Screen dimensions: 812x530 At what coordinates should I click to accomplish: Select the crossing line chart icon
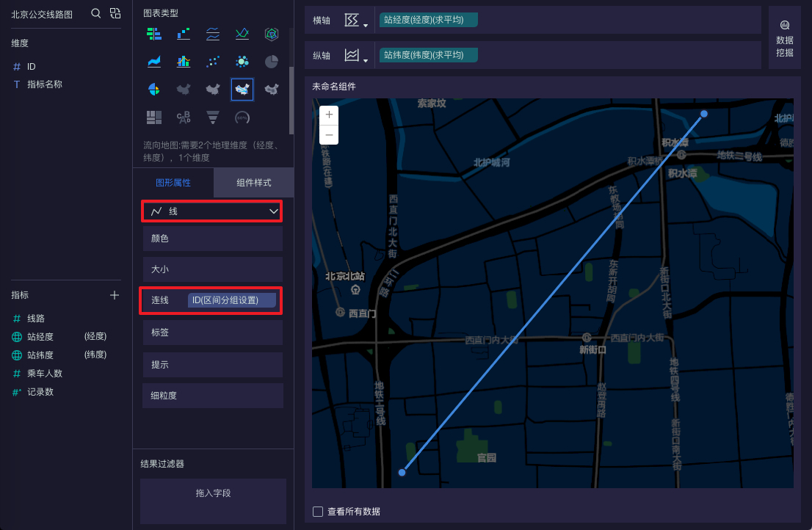tap(242, 35)
